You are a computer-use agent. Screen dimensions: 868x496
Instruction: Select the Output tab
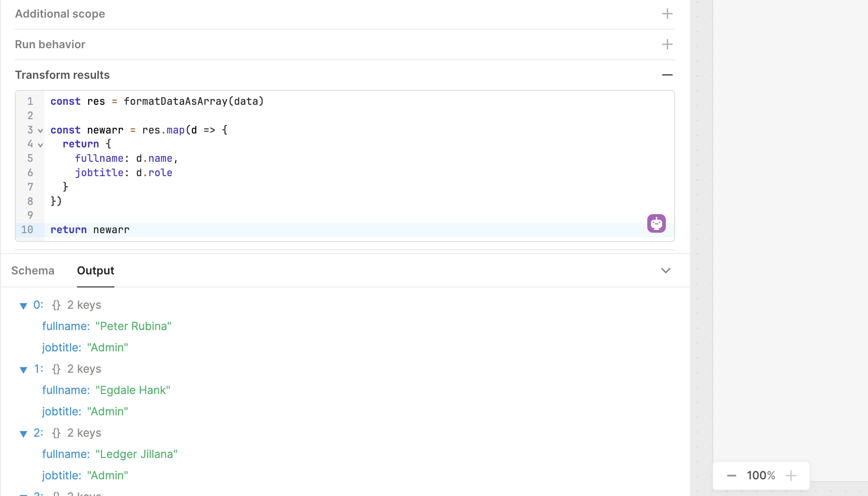tap(96, 271)
